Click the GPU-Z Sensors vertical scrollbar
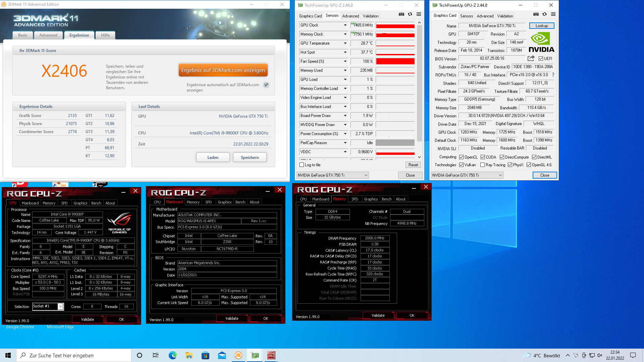The height and width of the screenshot is (362, 644). point(419,84)
